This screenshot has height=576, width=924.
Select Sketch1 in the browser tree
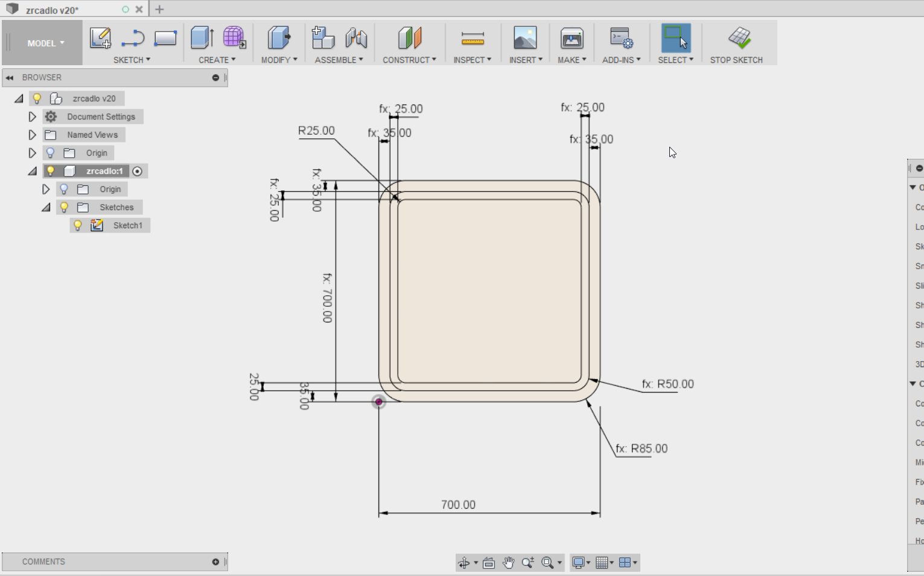coord(128,225)
